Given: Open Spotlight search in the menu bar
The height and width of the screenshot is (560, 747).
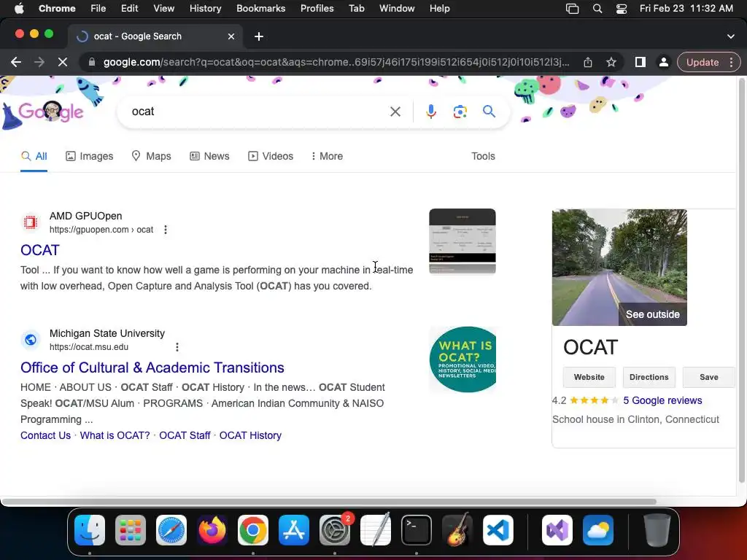Looking at the screenshot, I should (x=597, y=9).
